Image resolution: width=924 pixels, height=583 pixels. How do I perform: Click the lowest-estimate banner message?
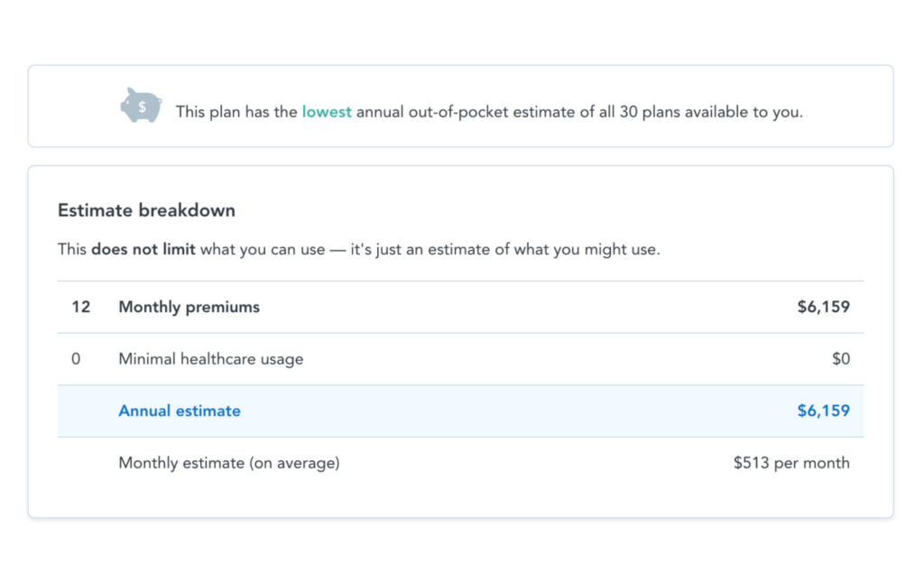[489, 112]
